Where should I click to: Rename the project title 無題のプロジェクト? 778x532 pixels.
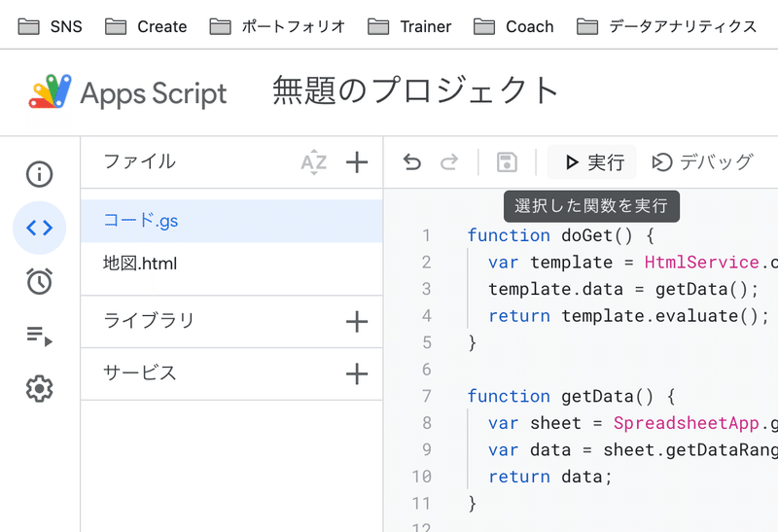(x=415, y=91)
